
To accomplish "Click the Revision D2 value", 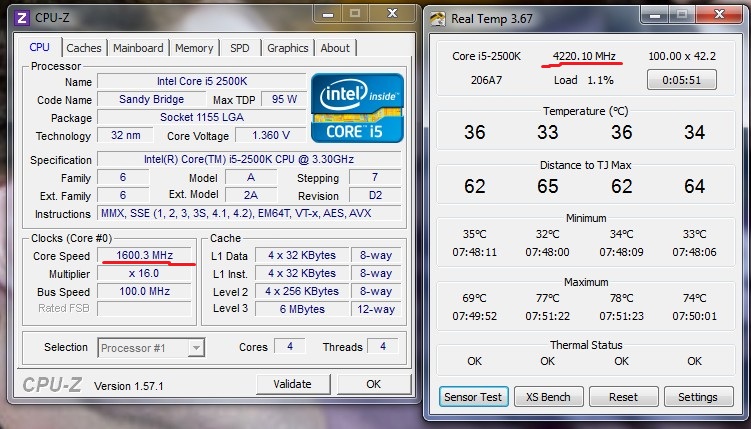I will pos(375,195).
